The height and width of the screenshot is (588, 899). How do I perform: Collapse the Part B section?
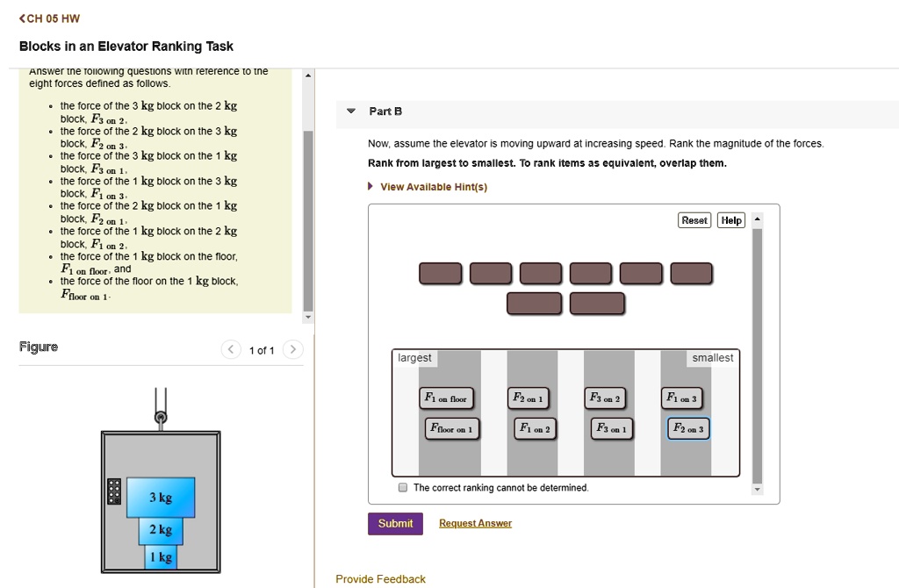click(x=351, y=111)
